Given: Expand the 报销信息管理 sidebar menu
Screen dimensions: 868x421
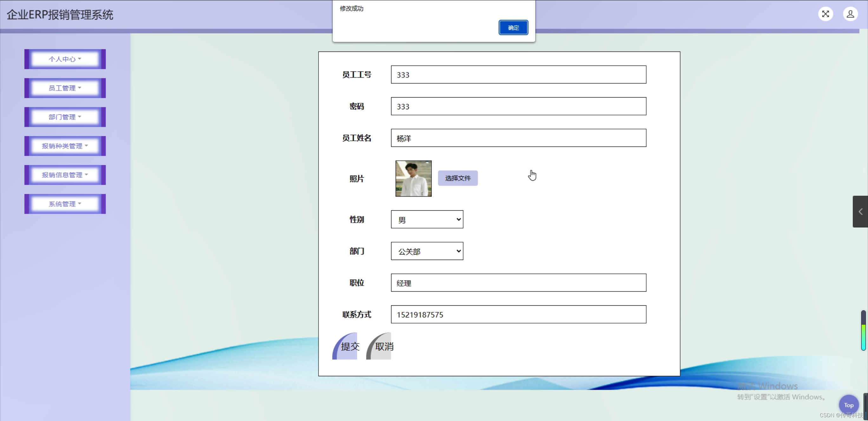Looking at the screenshot, I should pos(65,175).
